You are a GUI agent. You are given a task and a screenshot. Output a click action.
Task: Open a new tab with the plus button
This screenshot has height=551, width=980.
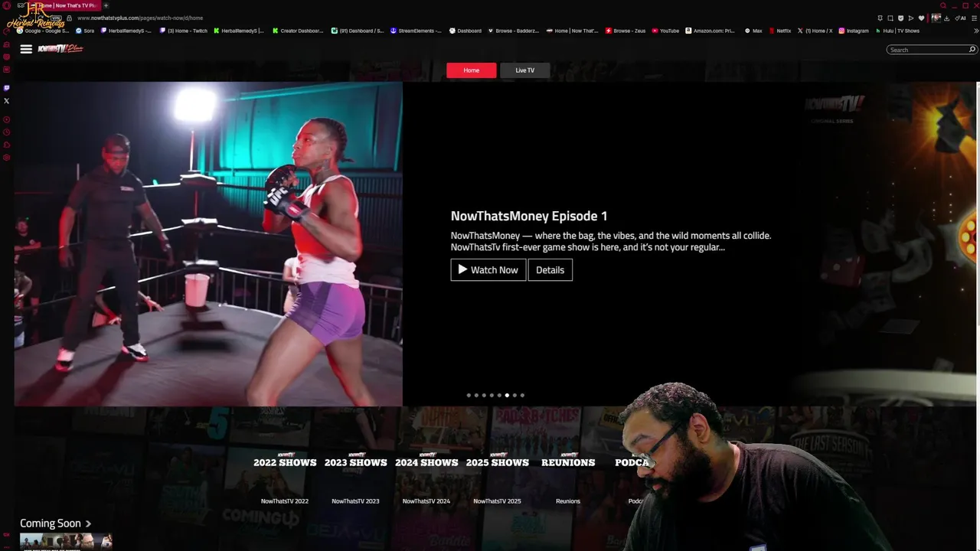[106, 5]
